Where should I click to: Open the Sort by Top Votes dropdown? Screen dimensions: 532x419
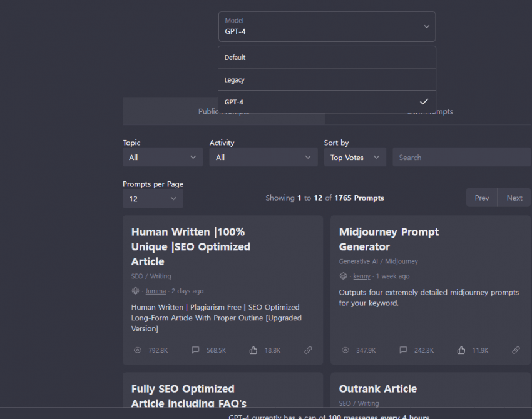(355, 158)
